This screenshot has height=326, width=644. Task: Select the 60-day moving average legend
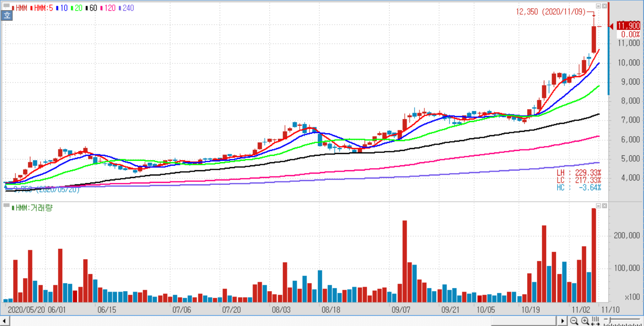point(91,8)
